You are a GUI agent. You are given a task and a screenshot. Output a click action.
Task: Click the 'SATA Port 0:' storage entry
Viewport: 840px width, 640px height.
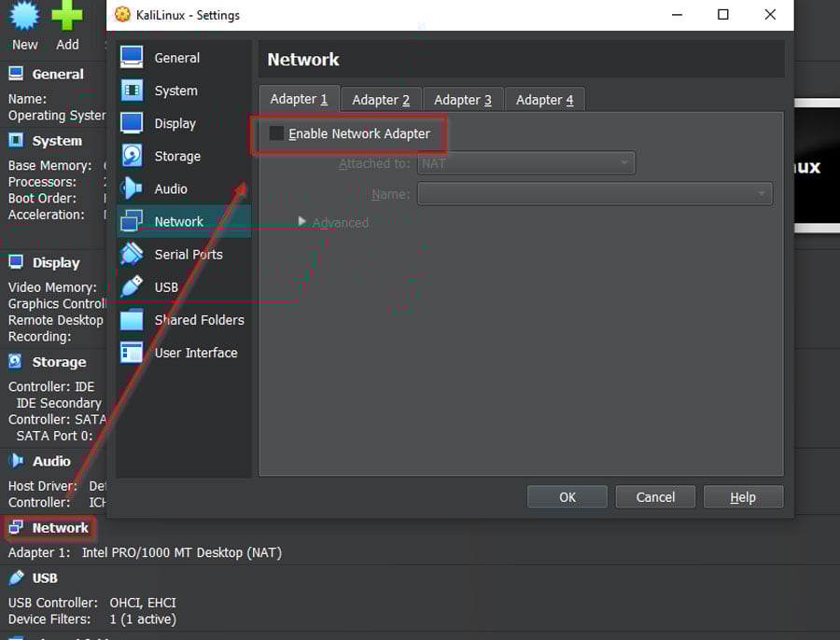54,436
